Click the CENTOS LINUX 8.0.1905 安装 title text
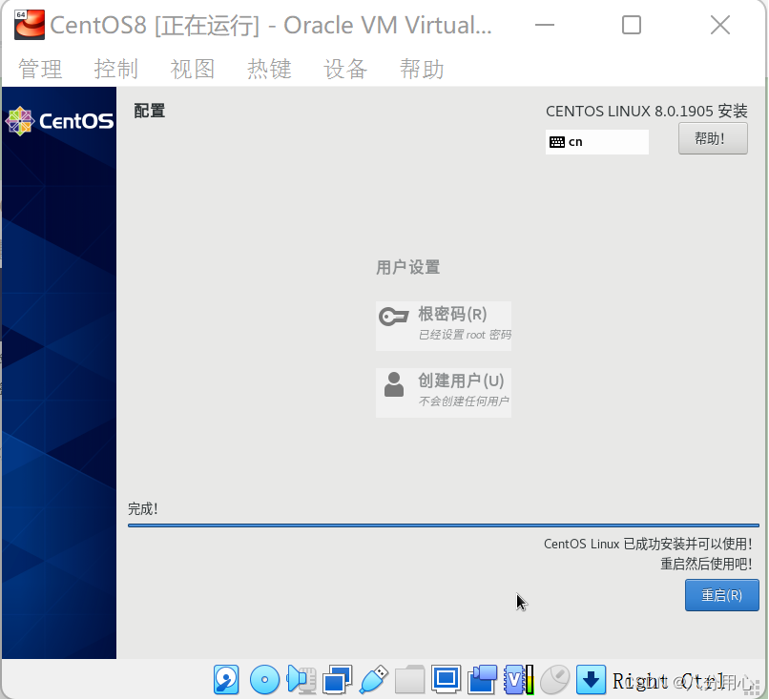This screenshot has width=769, height=700. (646, 112)
